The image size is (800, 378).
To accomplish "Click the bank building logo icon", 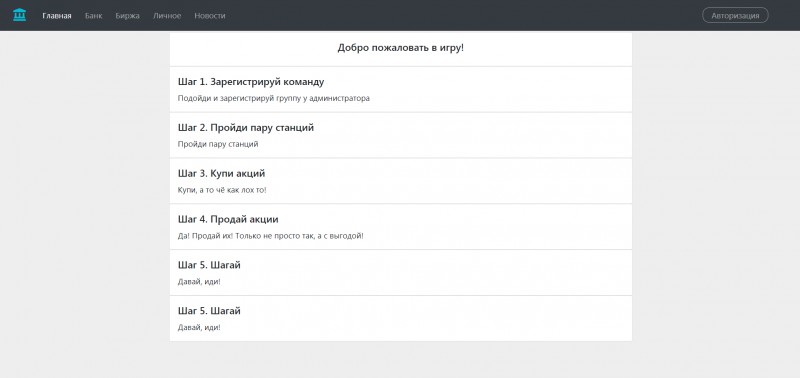I will 19,15.
